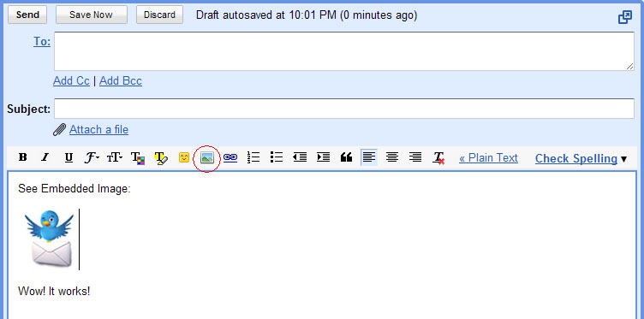Expand the Check Spelling language arrow
644x319 pixels.
point(623,159)
